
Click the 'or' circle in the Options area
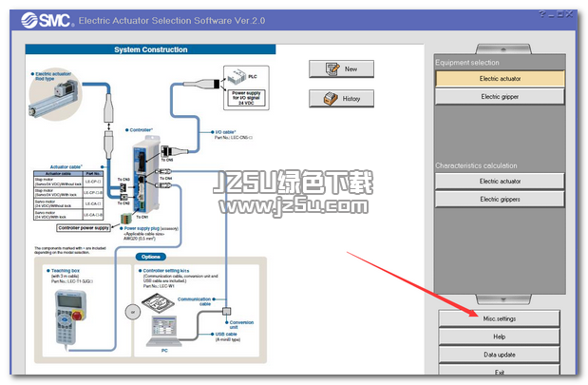pos(133,312)
